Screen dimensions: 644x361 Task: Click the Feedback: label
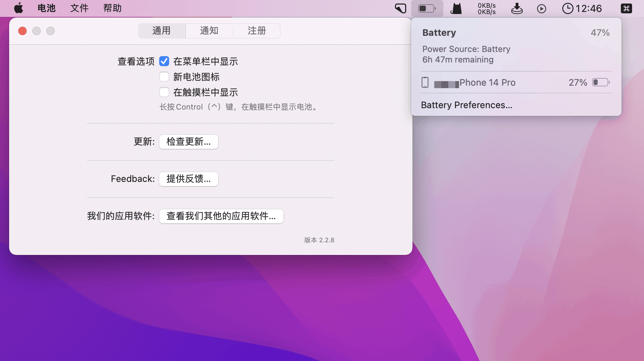pos(133,179)
